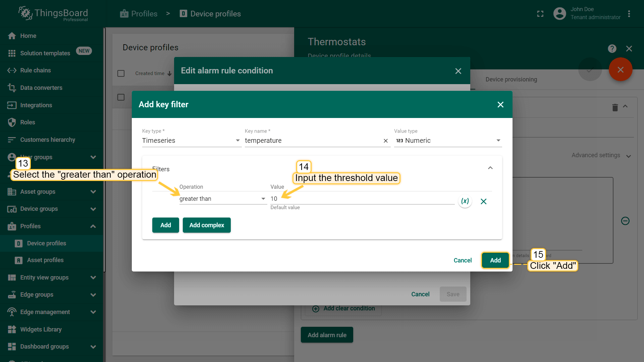
Task: Open Rule chains icon
Action: coord(12,70)
